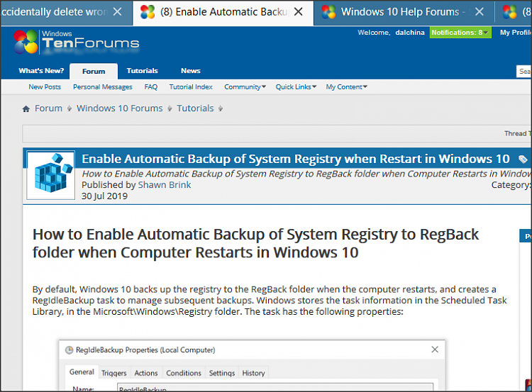This screenshot has width=532, height=392.
Task: Open the Tutorial Index link
Action: click(x=191, y=86)
